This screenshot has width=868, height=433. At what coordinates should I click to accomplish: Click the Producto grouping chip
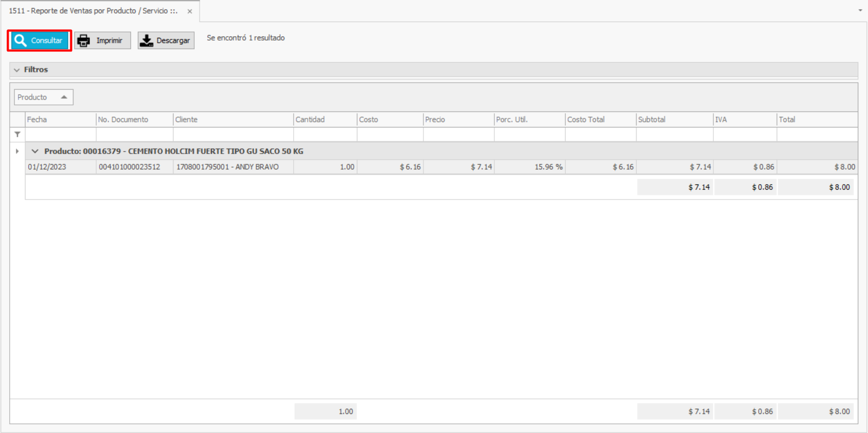pos(43,97)
